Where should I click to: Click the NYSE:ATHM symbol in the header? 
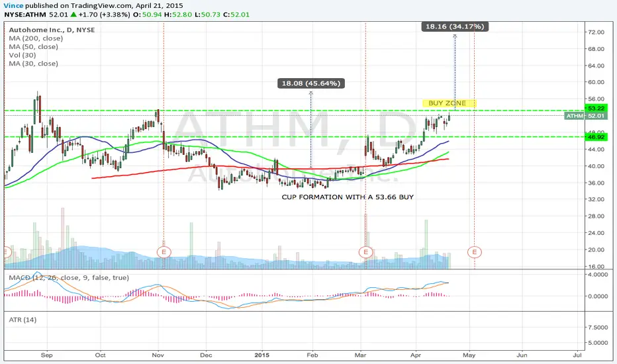pos(25,15)
